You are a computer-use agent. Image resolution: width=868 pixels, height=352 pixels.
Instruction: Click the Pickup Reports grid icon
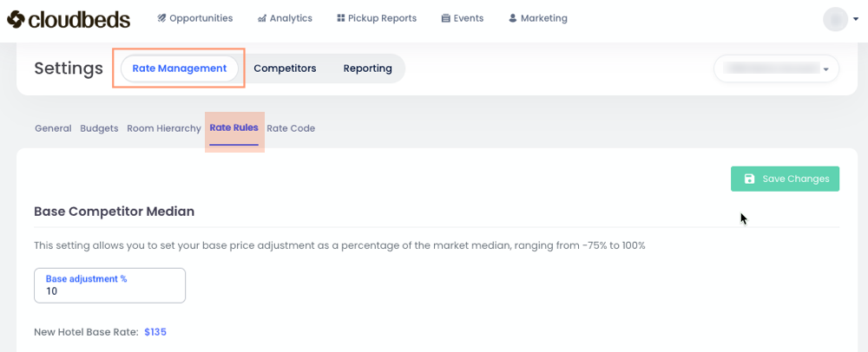pyautogui.click(x=341, y=18)
